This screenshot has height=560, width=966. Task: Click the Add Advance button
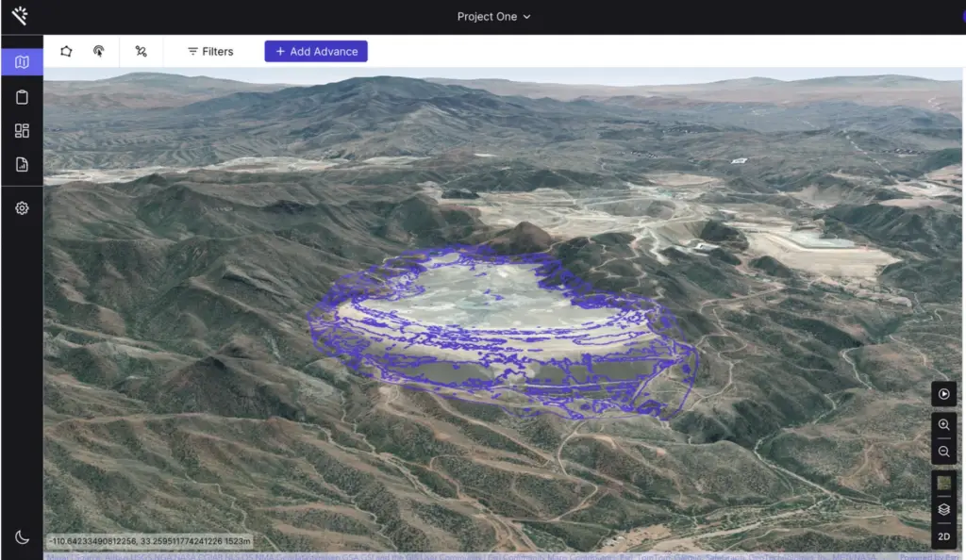(x=316, y=51)
